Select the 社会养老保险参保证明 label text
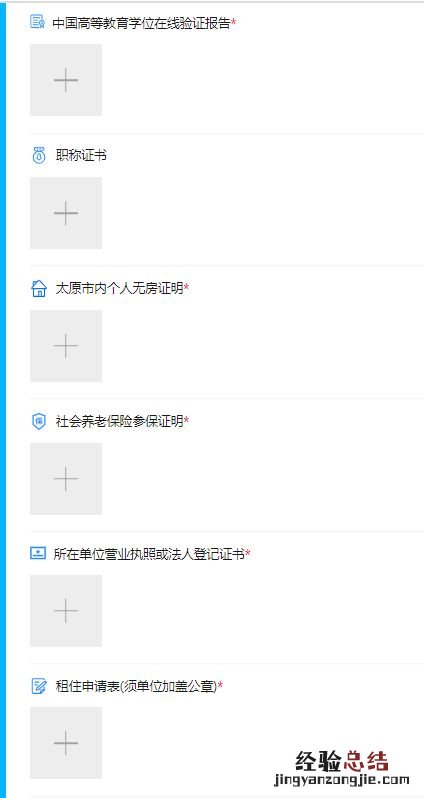 point(119,421)
